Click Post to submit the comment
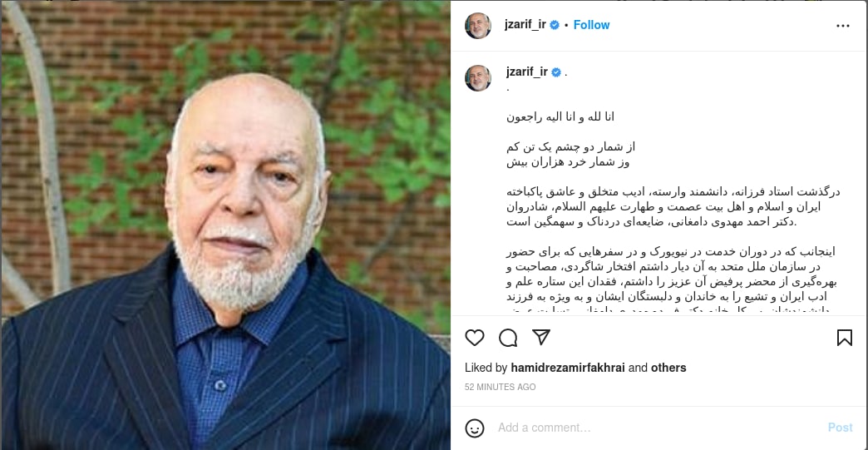Image resolution: width=868 pixels, height=450 pixels. click(x=840, y=428)
